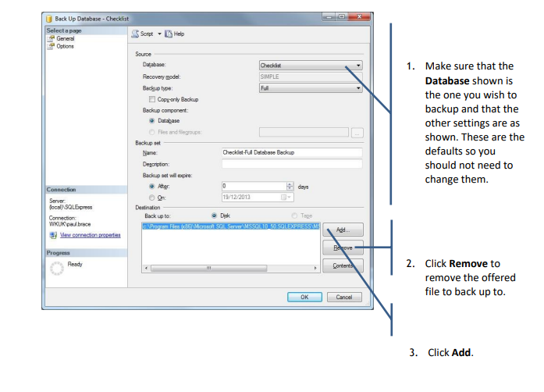The height and width of the screenshot is (392, 544).
Task: Select the backup file path in destination list
Action: [x=231, y=226]
